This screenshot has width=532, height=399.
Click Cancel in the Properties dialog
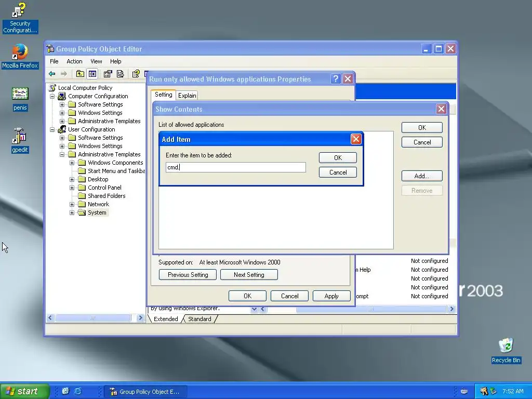pyautogui.click(x=290, y=296)
